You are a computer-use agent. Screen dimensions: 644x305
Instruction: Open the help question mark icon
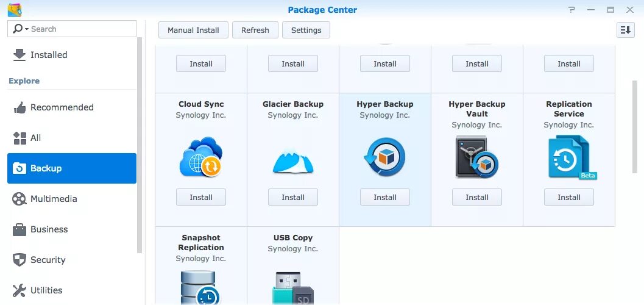[x=571, y=10]
